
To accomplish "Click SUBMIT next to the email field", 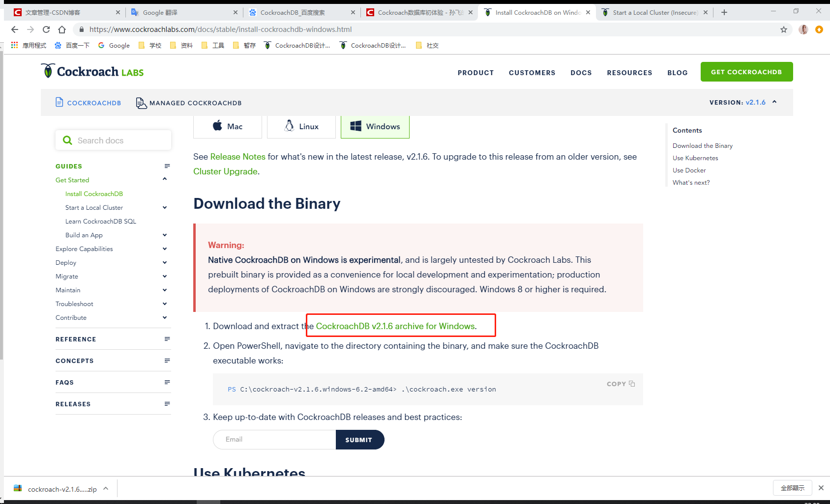I will [359, 439].
